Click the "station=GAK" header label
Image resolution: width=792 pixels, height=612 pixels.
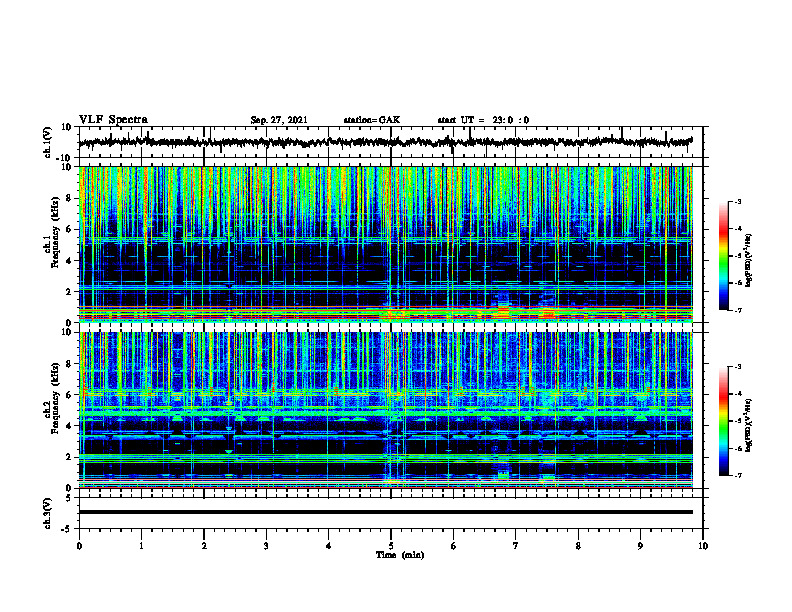click(372, 120)
